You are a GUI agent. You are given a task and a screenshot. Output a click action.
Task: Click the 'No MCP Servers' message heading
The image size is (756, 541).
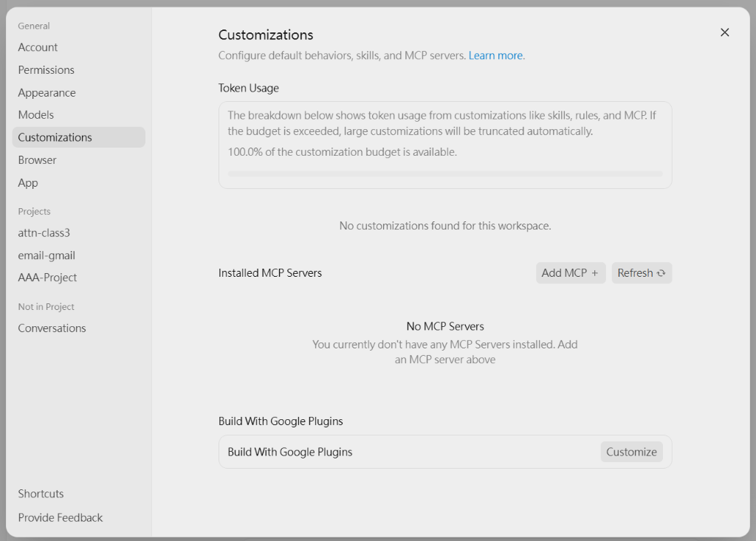(445, 326)
